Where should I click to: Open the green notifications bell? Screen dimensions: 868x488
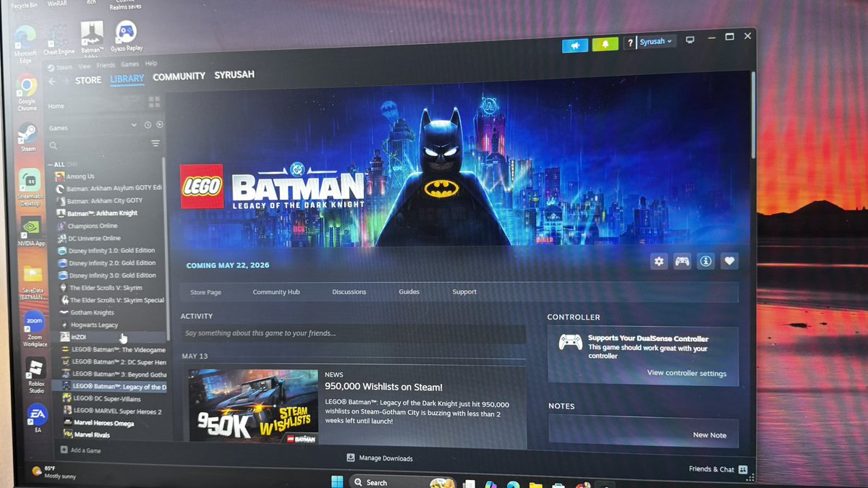605,44
